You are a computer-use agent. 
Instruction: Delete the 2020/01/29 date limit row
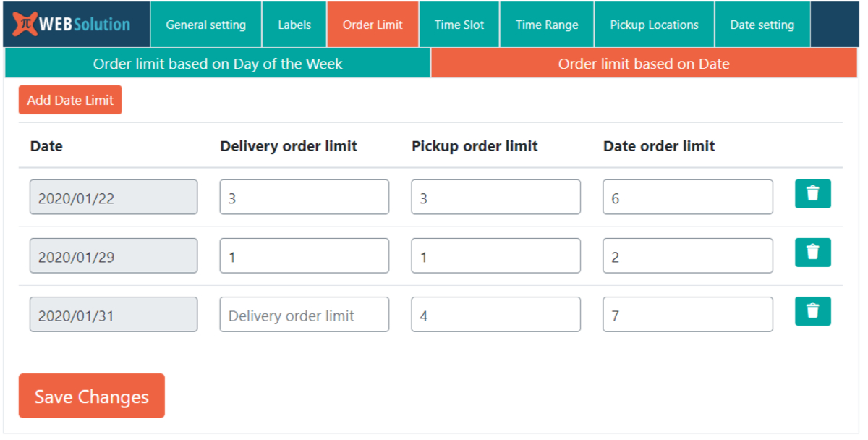(813, 253)
